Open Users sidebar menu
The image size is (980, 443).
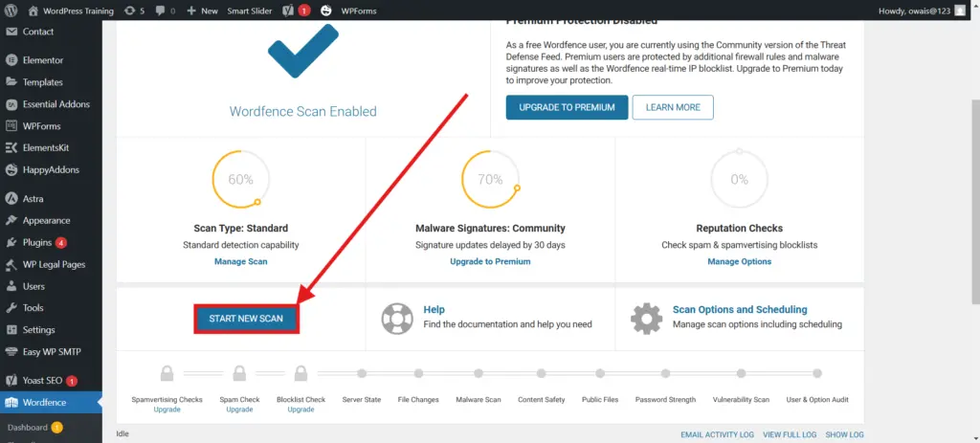point(33,286)
